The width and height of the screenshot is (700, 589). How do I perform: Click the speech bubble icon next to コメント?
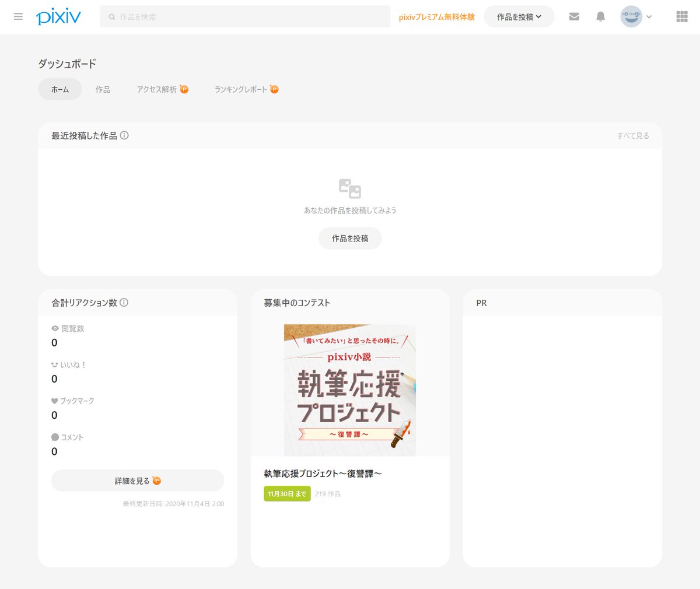pyautogui.click(x=55, y=437)
